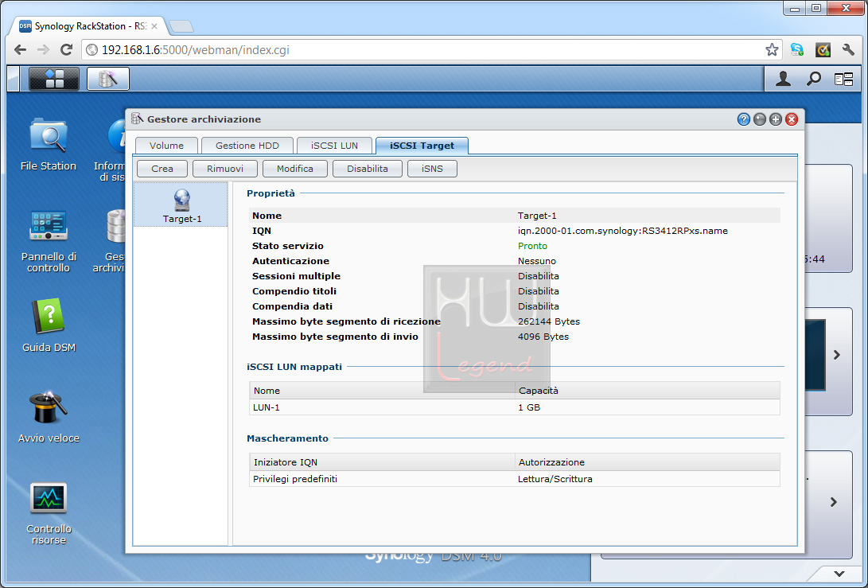Bookmark this page with the star icon
The image size is (868, 588).
(772, 50)
